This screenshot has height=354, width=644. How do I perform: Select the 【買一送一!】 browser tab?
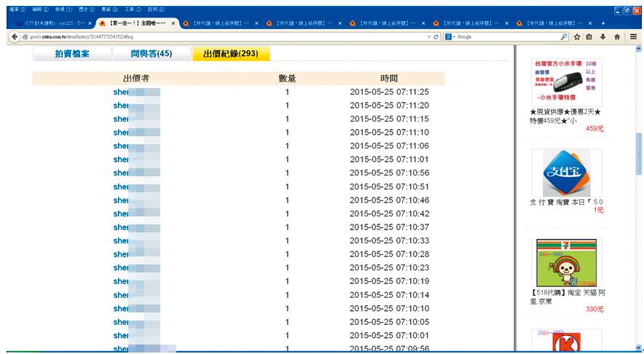click(x=138, y=23)
